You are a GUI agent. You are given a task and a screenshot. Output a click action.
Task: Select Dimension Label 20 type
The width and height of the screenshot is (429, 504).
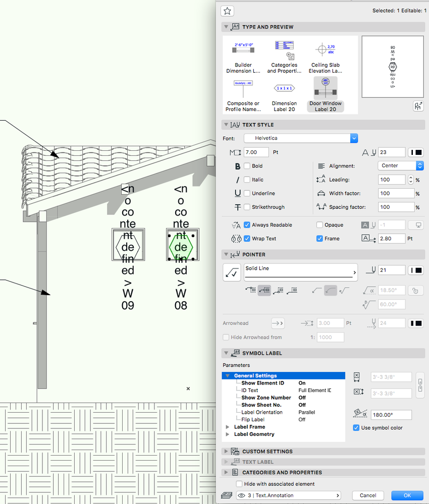(x=284, y=96)
